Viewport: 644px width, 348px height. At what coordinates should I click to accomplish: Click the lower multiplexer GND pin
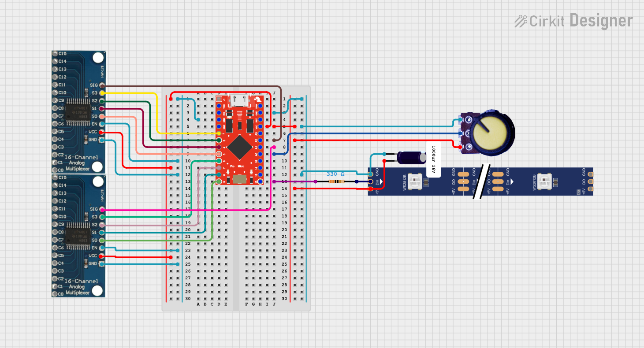tap(102, 264)
